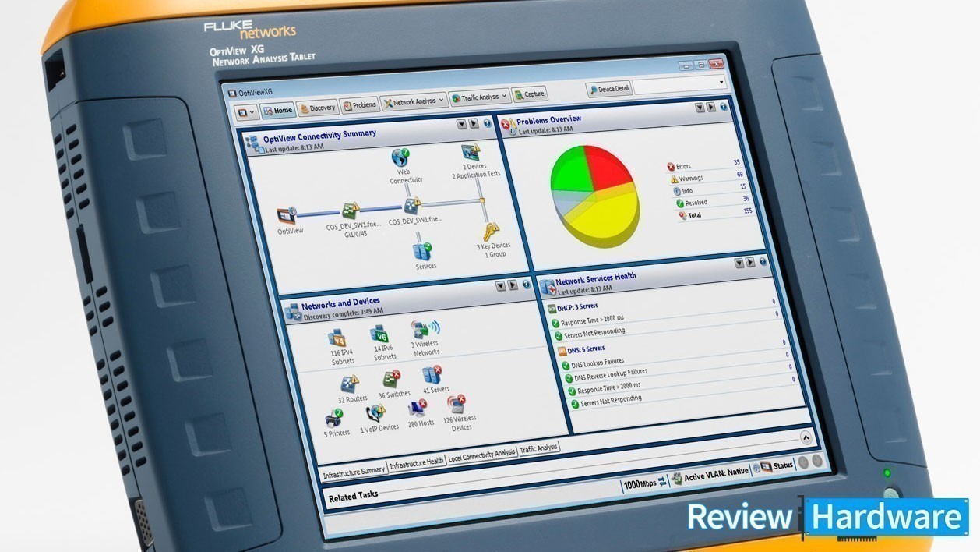Viewport: 980px width, 552px height.
Task: Click the yellow Warnings triangle icon
Action: [x=675, y=179]
